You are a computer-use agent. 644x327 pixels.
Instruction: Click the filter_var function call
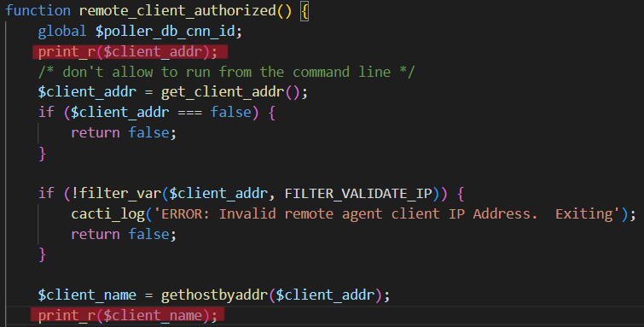point(119,193)
